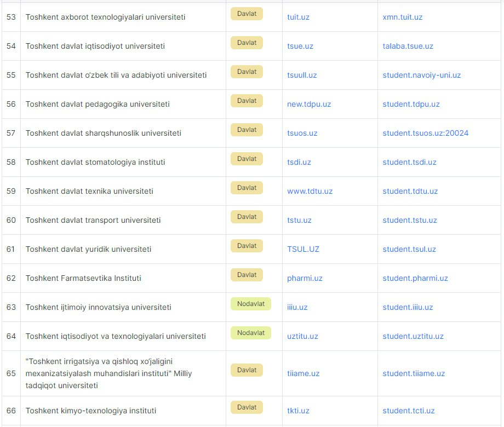
Task: Select the Nodavlat badge for uztitu.uz row
Action: tap(251, 333)
